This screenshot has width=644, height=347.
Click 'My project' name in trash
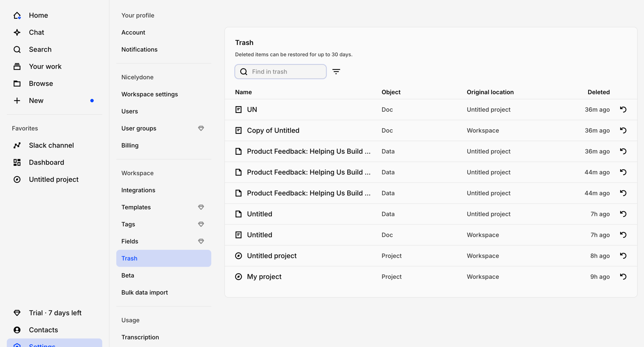pyautogui.click(x=264, y=277)
